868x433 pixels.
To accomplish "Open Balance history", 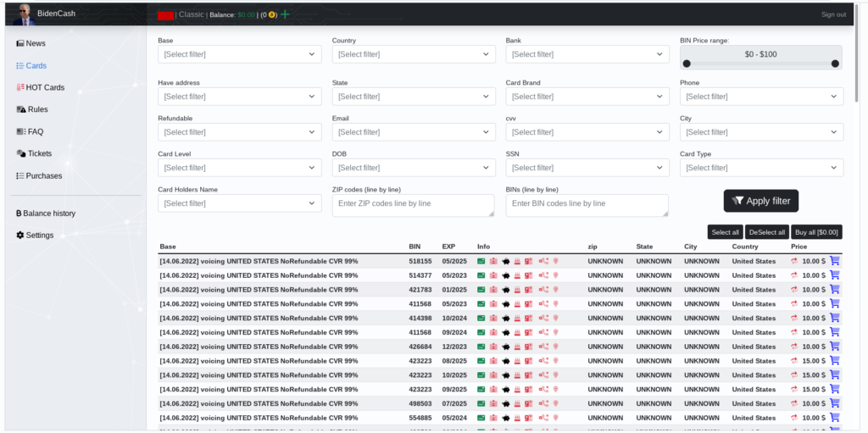I will pyautogui.click(x=46, y=214).
